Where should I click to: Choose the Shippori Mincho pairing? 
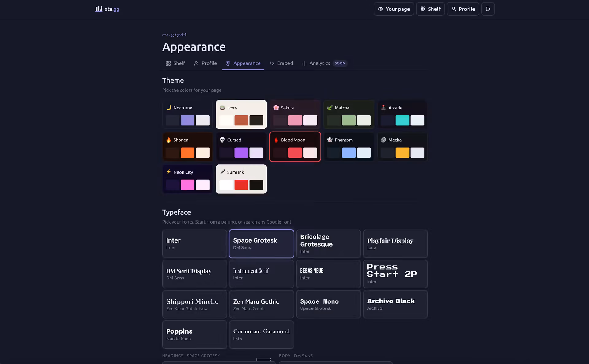tap(194, 304)
